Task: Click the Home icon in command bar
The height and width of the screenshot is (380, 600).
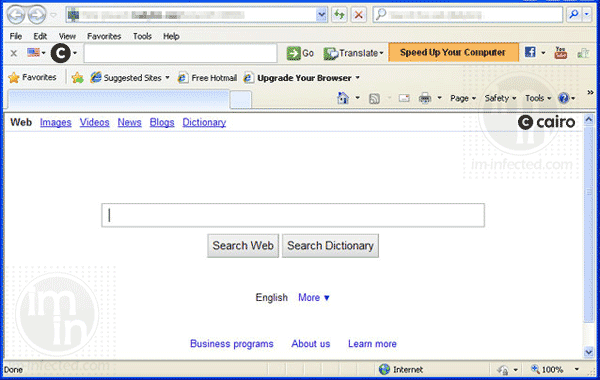Action: click(x=343, y=98)
